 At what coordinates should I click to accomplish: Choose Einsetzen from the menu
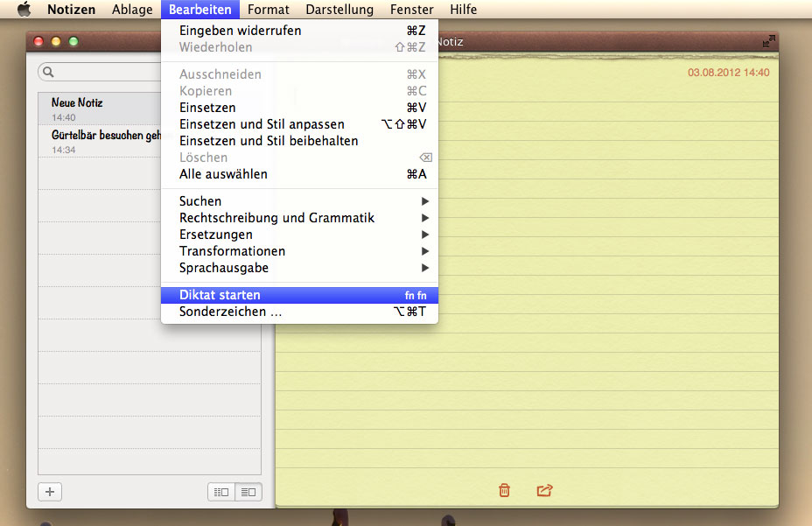coord(299,108)
